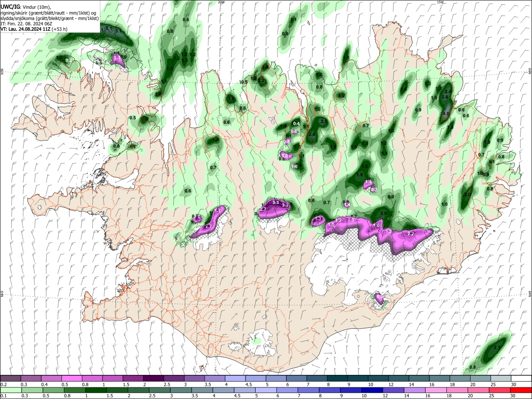Screen dimensions: 532x399
Task: Click the bright pink 0.5 swatch in the snow legend row
Action: click(71, 378)
